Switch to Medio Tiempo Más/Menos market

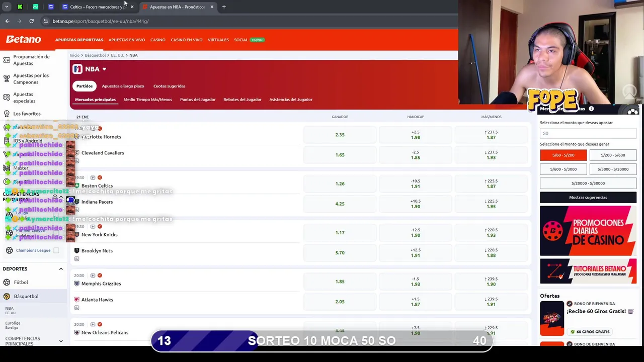(147, 100)
